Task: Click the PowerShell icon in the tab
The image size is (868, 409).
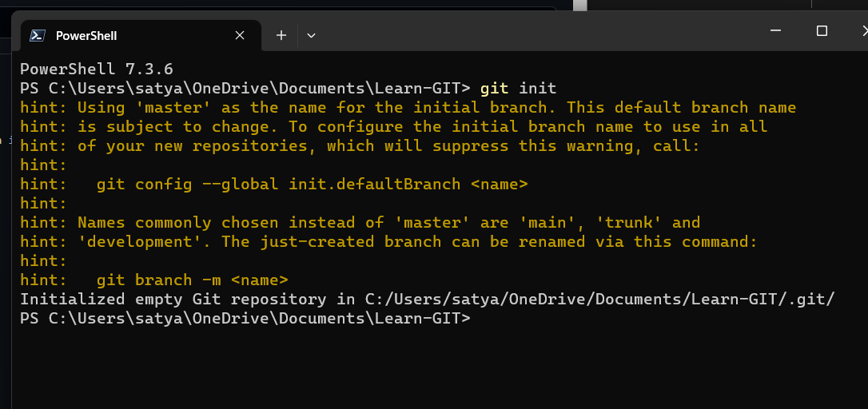Action: (x=37, y=35)
